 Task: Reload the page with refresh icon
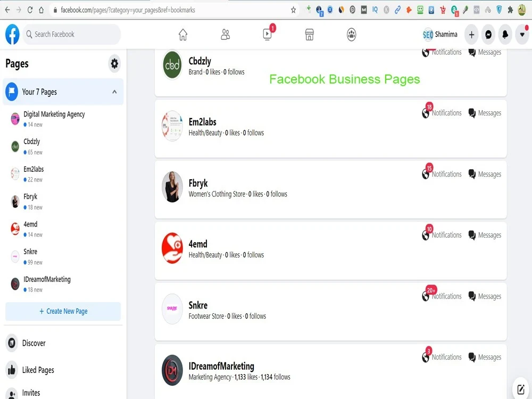(30, 10)
